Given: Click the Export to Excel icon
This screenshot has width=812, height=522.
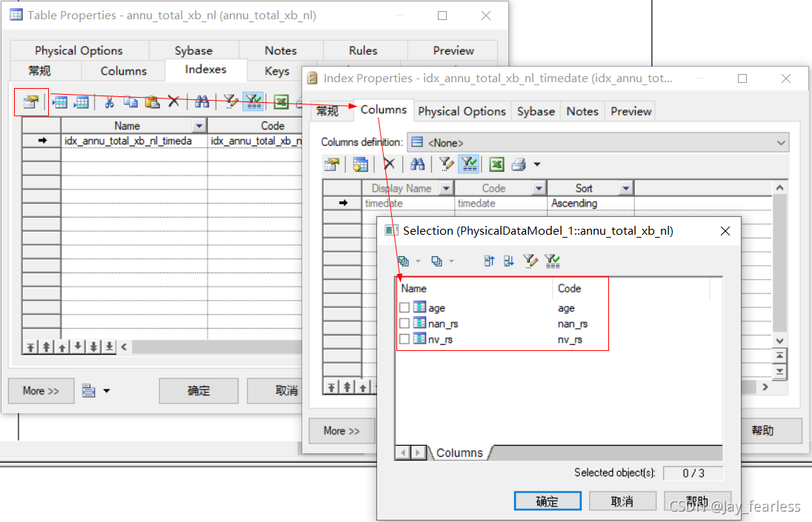Looking at the screenshot, I should click(282, 101).
